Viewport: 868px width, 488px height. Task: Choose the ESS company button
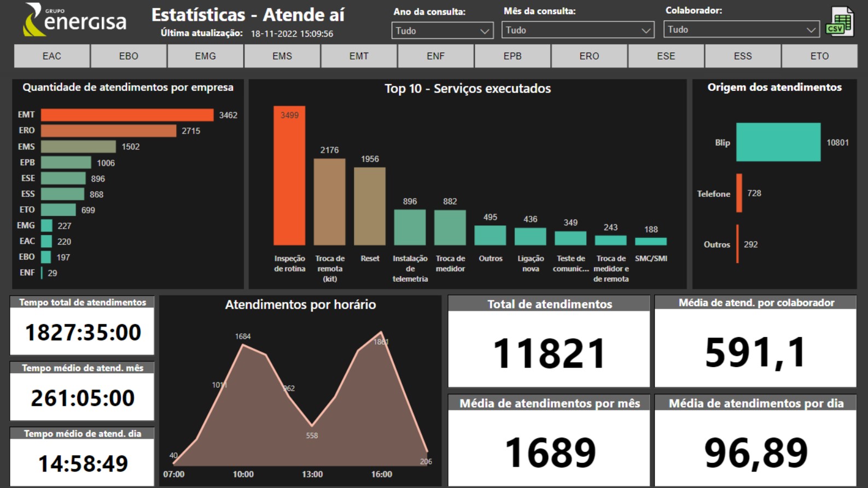[743, 56]
